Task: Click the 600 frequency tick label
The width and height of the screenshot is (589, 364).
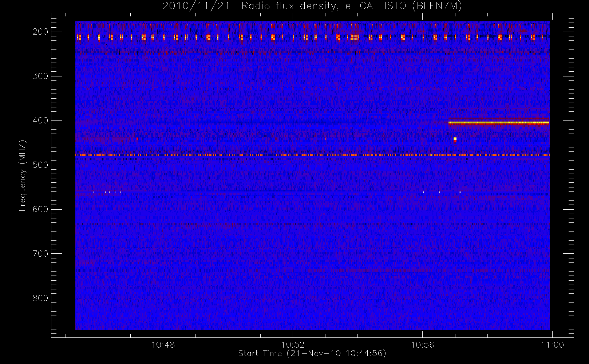Action: click(x=40, y=209)
